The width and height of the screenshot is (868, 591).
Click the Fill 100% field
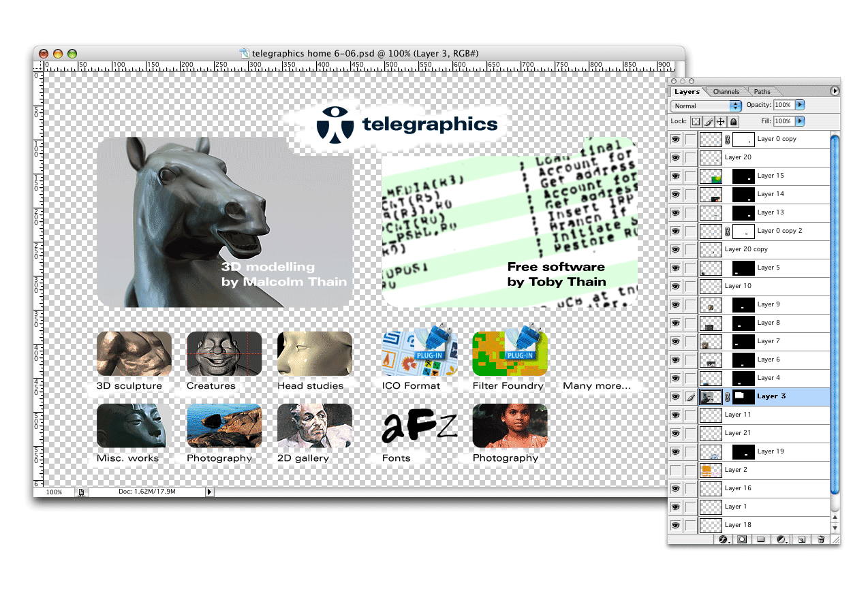pos(783,121)
